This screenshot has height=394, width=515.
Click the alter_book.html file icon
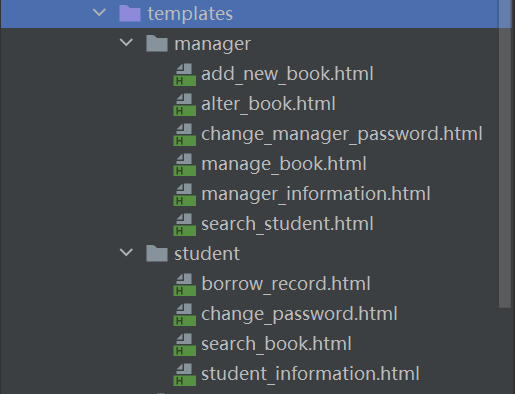pos(184,105)
